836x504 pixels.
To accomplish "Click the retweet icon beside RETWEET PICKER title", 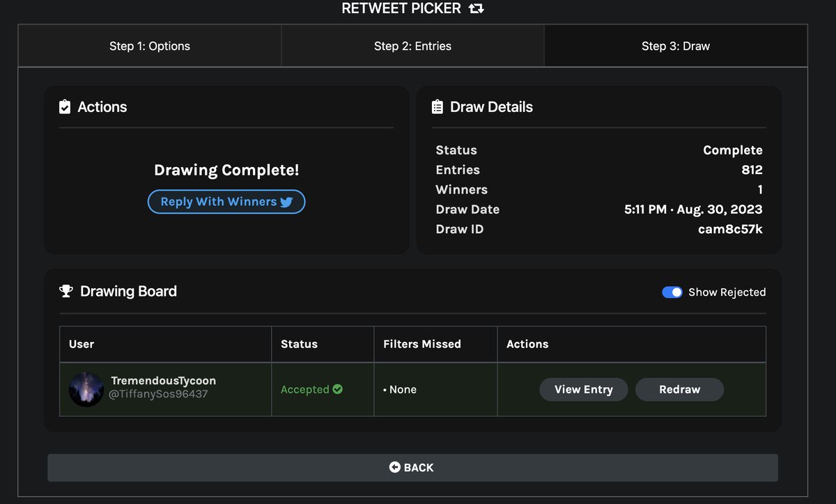I will pos(476,9).
